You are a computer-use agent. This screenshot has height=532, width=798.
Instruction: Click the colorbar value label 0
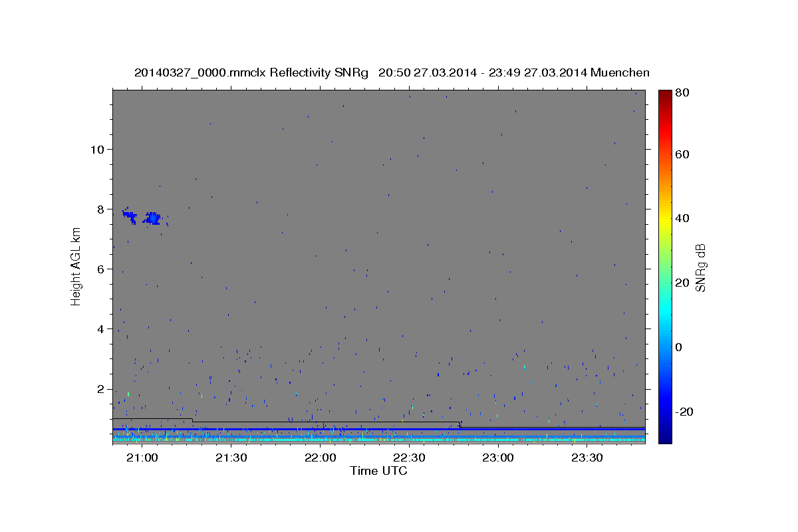678,347
